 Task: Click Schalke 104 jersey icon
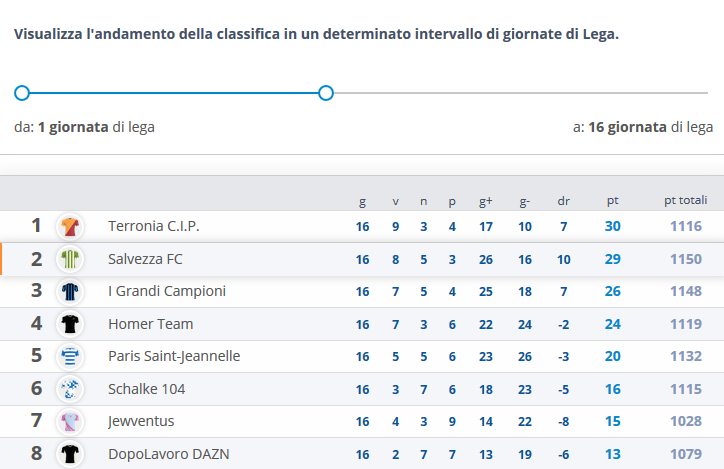(x=70, y=389)
